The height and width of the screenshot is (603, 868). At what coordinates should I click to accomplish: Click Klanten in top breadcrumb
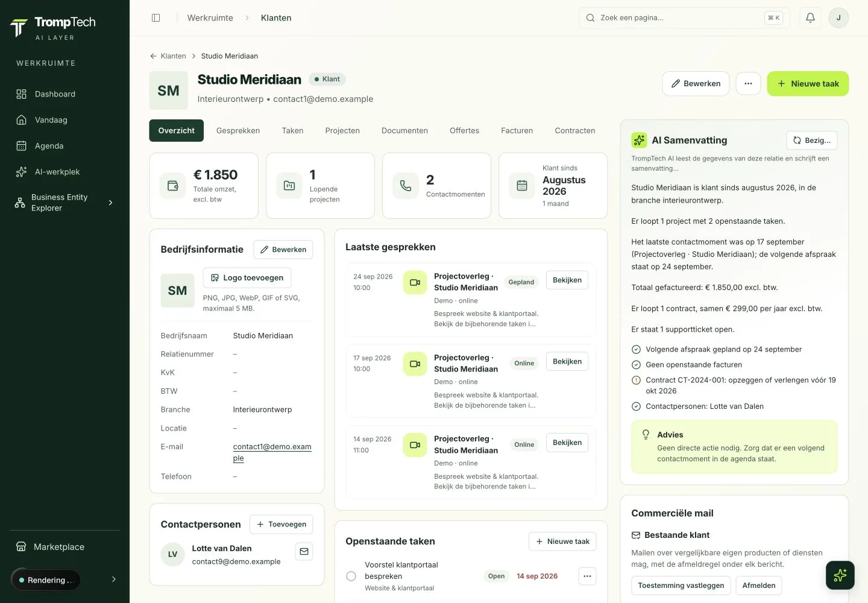(276, 18)
